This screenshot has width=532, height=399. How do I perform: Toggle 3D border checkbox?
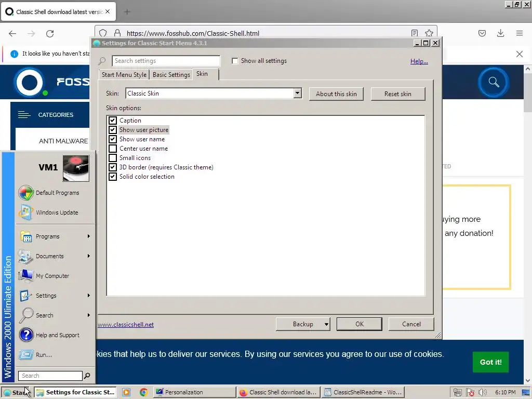pos(113,167)
